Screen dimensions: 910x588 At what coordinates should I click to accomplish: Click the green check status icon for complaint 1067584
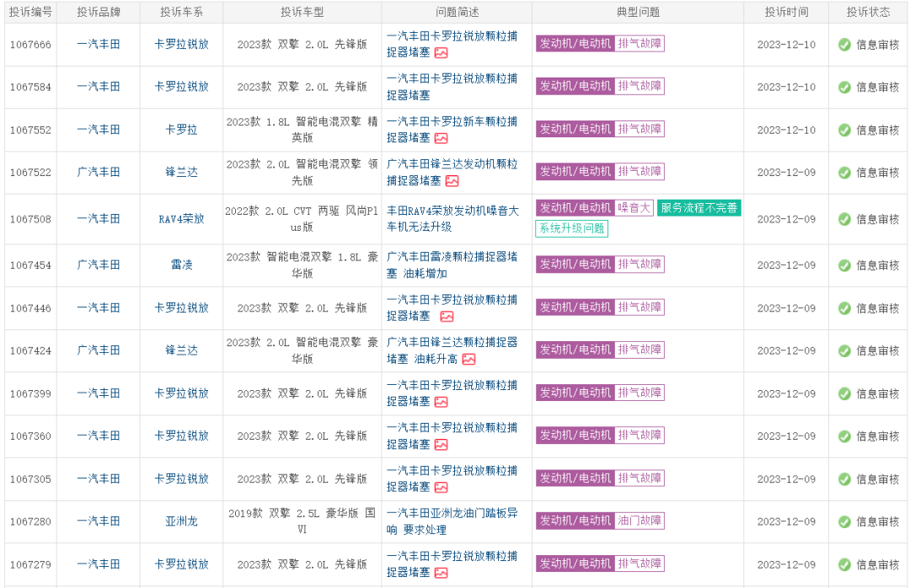(x=844, y=87)
